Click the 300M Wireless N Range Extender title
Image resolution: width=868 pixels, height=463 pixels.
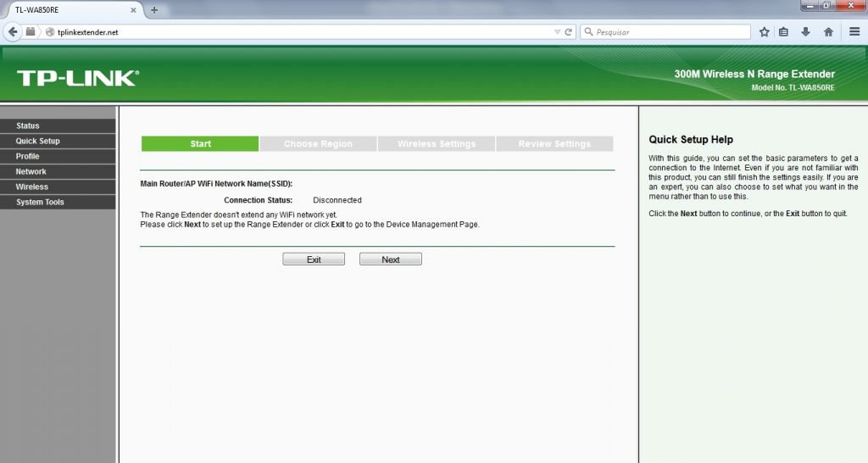click(x=754, y=74)
